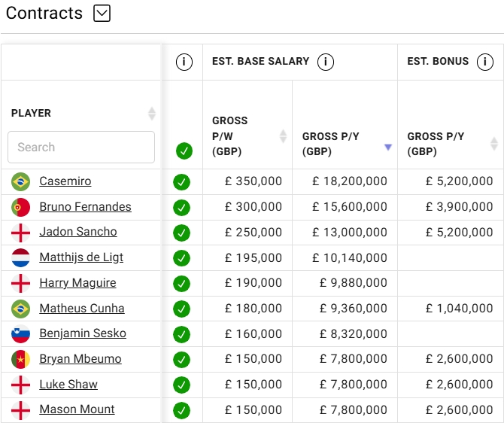Viewport: 504px width, 423px height.
Task: Sort by bonus Gross P/Y column
Action: [493, 143]
